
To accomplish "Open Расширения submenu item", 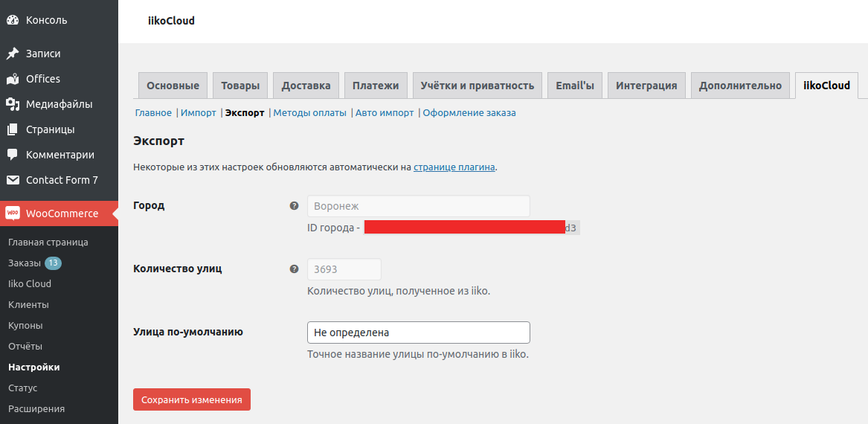I will pyautogui.click(x=36, y=409).
